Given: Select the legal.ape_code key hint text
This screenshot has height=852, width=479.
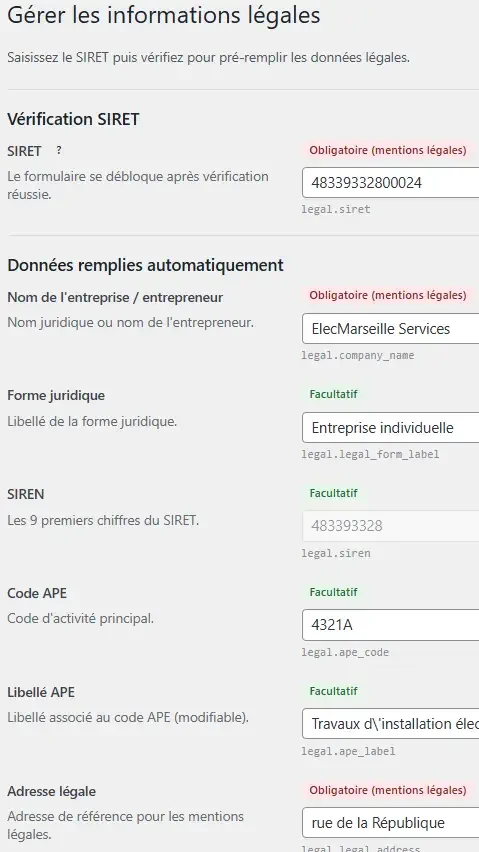Looking at the screenshot, I should click(345, 653).
